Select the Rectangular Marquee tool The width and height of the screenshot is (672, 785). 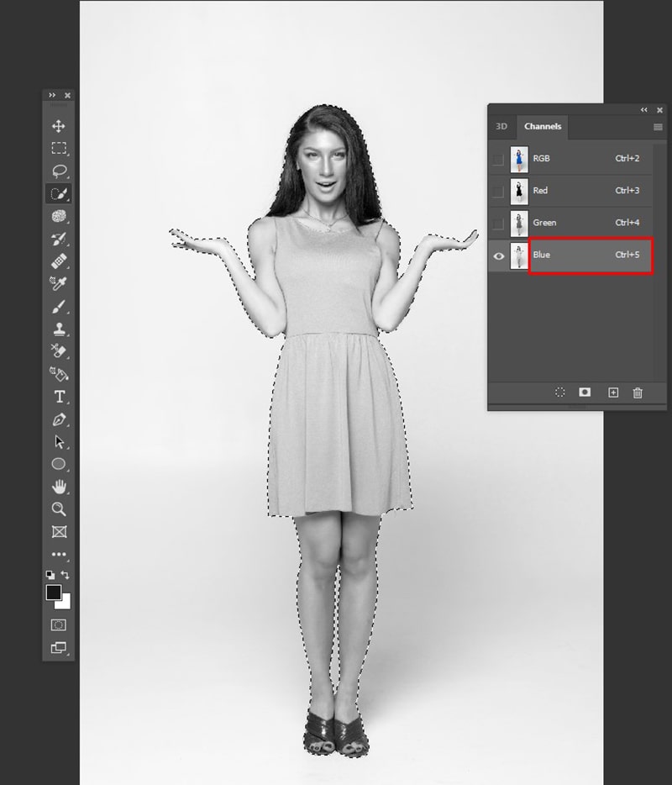click(x=59, y=148)
